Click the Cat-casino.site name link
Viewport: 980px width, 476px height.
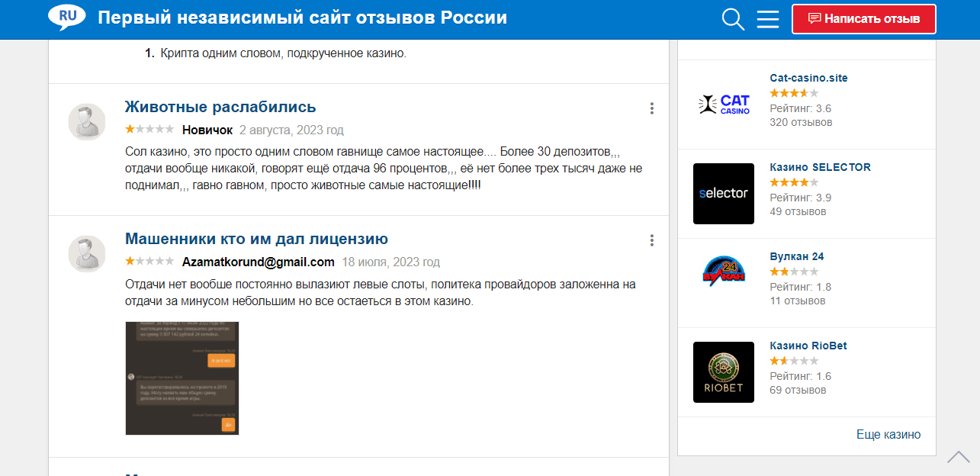point(808,78)
